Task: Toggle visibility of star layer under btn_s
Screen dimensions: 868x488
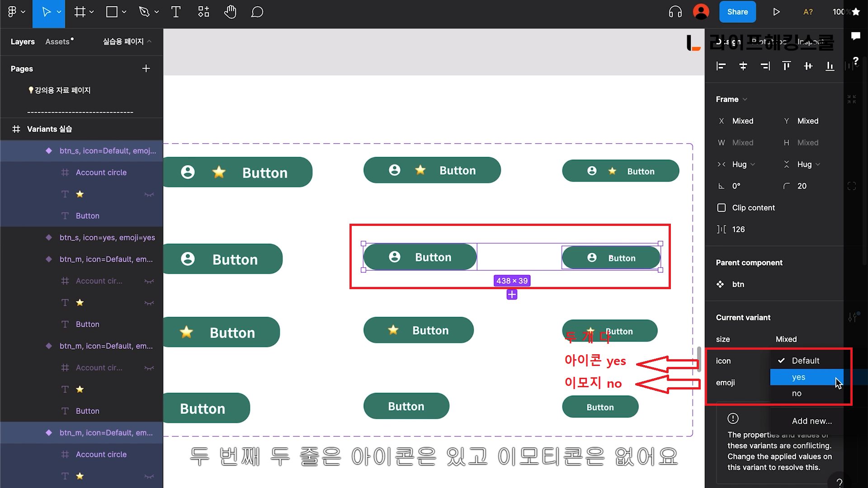Action: click(149, 194)
